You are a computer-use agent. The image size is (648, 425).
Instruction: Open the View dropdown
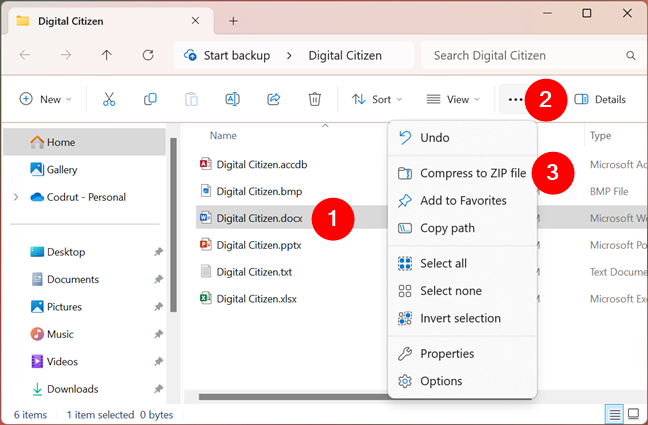click(x=453, y=99)
